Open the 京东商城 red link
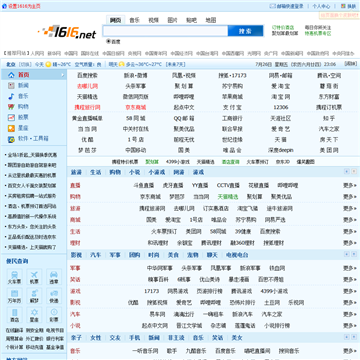This screenshot has width=360, height=360. 136,107
